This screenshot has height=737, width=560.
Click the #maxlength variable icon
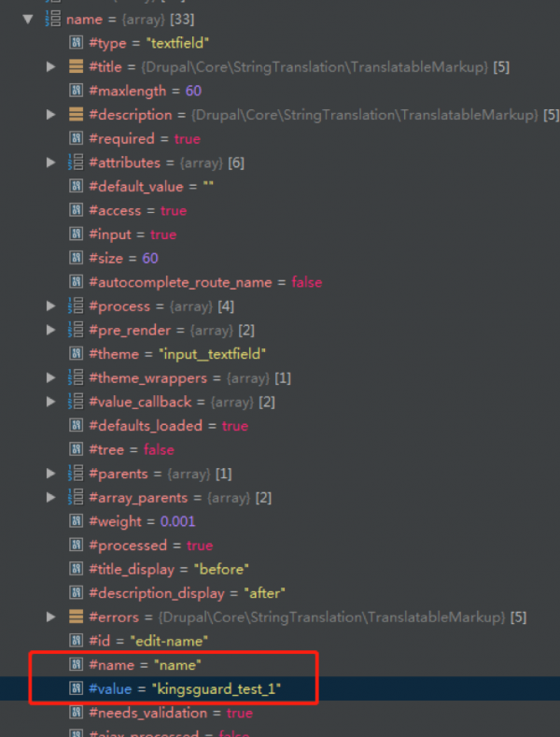pos(76,91)
